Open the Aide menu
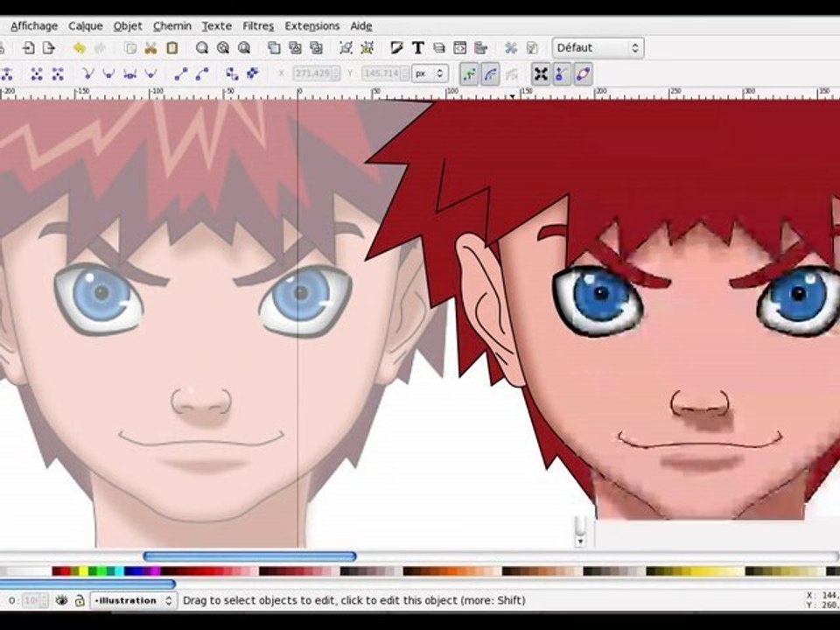Image resolution: width=840 pixels, height=630 pixels. coord(361,25)
